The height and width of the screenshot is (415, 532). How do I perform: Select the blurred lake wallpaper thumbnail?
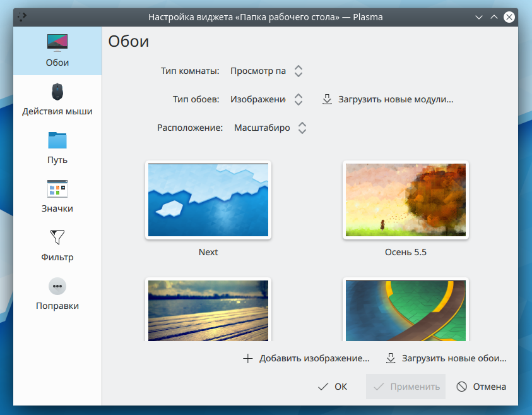click(x=208, y=310)
